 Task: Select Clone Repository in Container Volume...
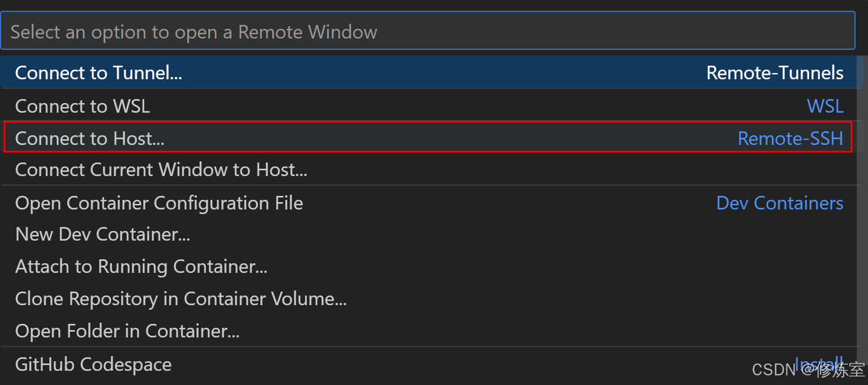[181, 299]
